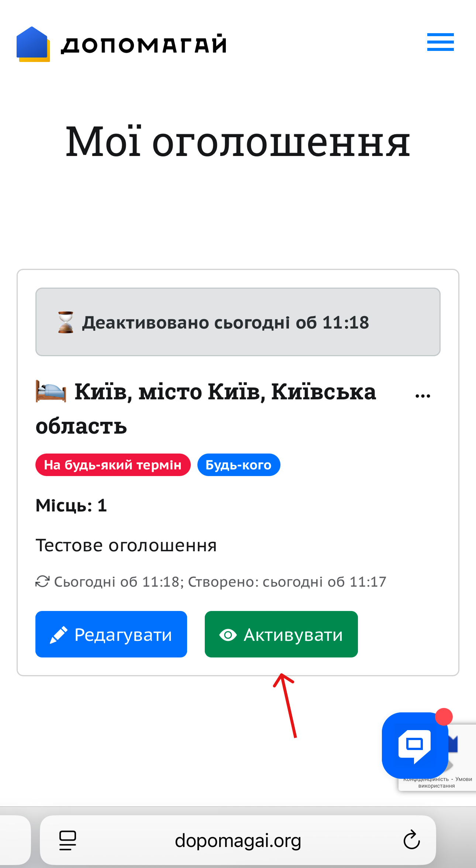This screenshot has width=476, height=868.
Task: Click the Тестове оголошення description text
Action: (126, 545)
